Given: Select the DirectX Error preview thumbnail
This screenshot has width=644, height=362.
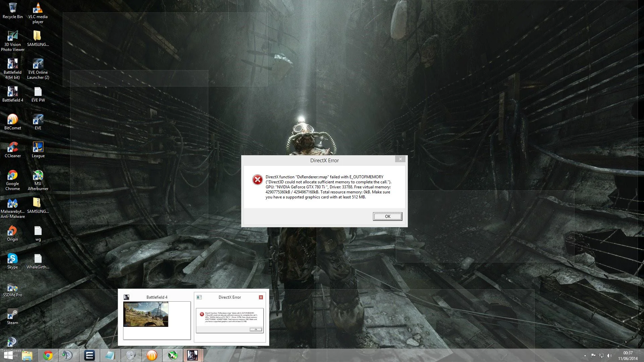Looking at the screenshot, I should point(230,320).
